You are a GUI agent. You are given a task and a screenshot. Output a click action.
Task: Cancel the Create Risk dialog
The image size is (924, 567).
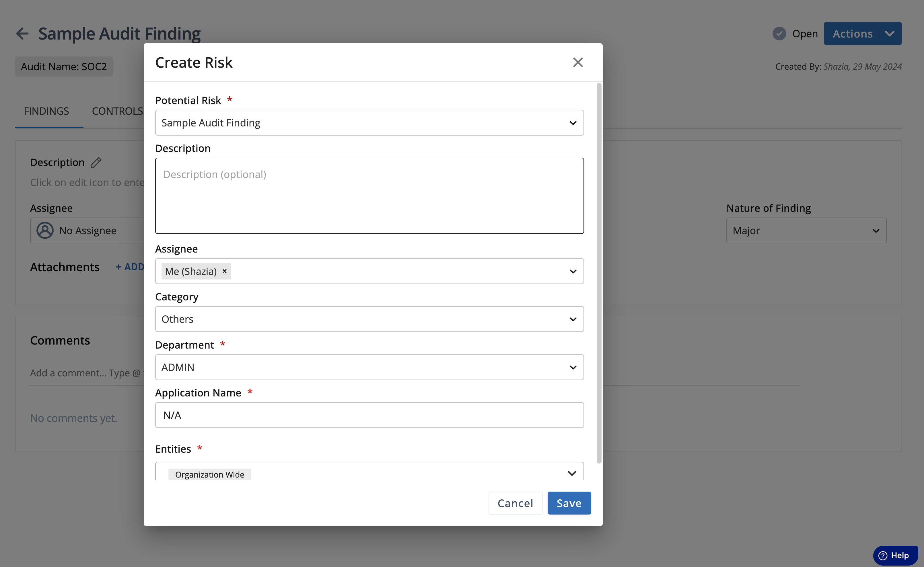tap(515, 503)
